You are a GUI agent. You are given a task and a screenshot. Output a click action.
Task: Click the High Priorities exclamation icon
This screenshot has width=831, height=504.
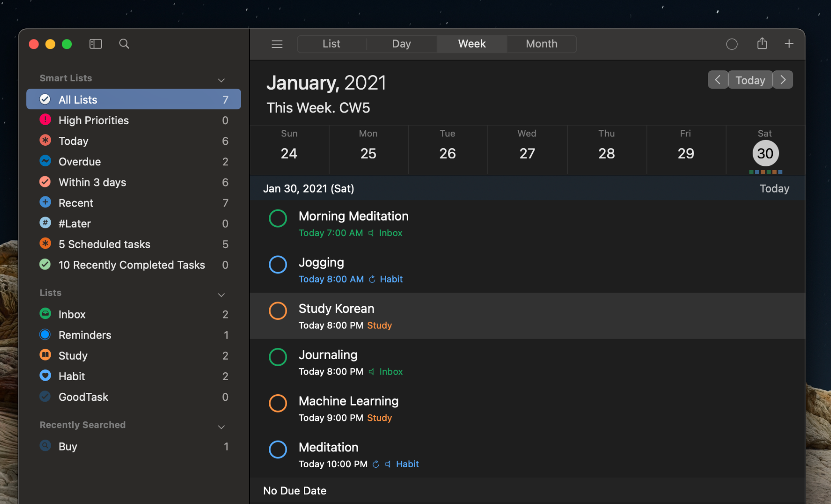pyautogui.click(x=46, y=120)
